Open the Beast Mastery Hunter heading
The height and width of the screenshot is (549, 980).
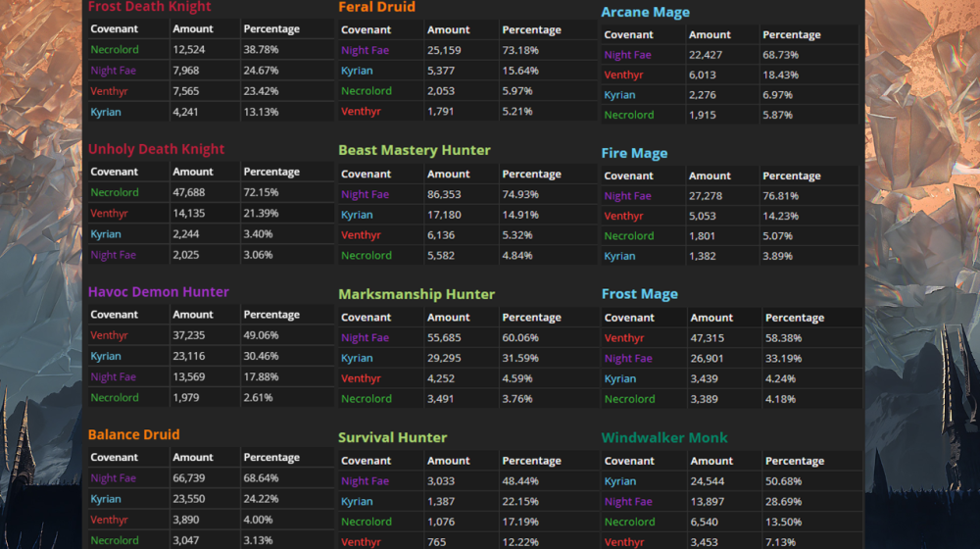(x=414, y=150)
